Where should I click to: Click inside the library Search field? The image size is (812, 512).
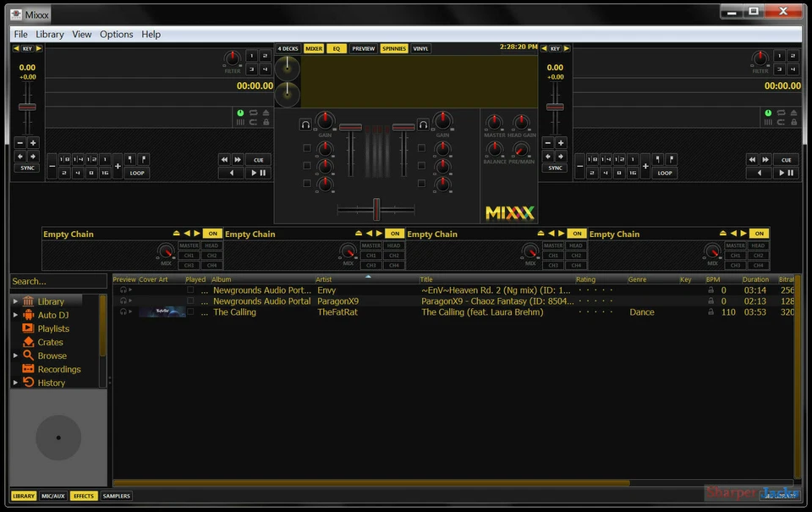[55, 280]
